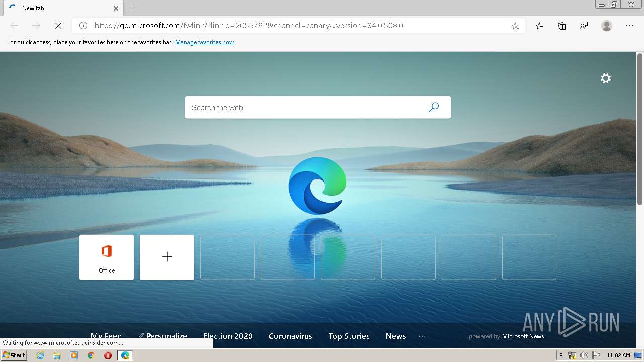Open Coronavirus feed tab
644x362 pixels.
290,336
